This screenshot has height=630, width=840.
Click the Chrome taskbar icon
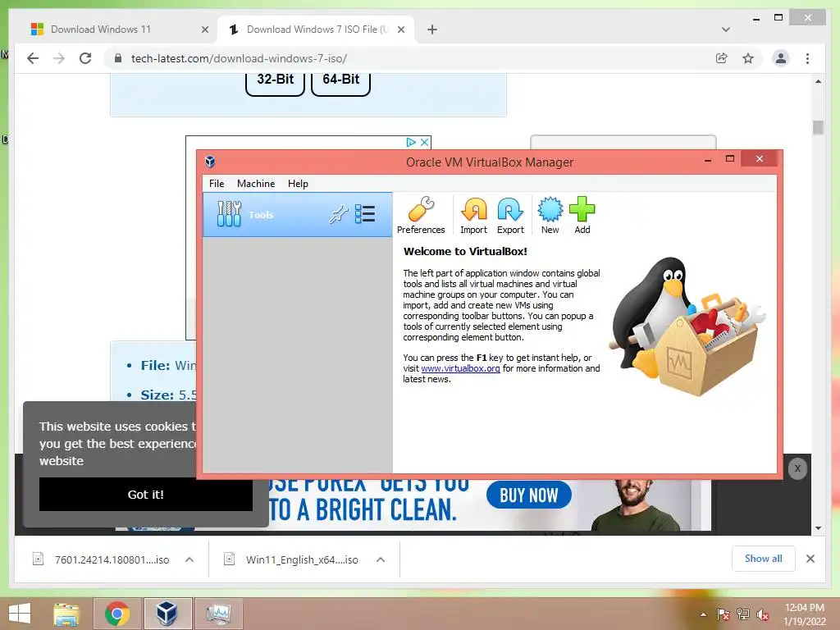117,614
